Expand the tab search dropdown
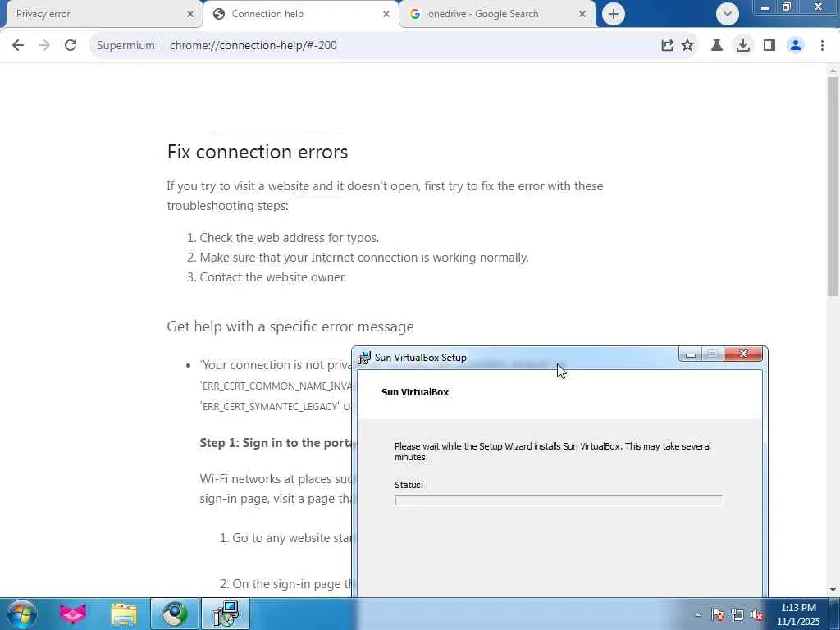This screenshot has width=840, height=630. pyautogui.click(x=728, y=14)
